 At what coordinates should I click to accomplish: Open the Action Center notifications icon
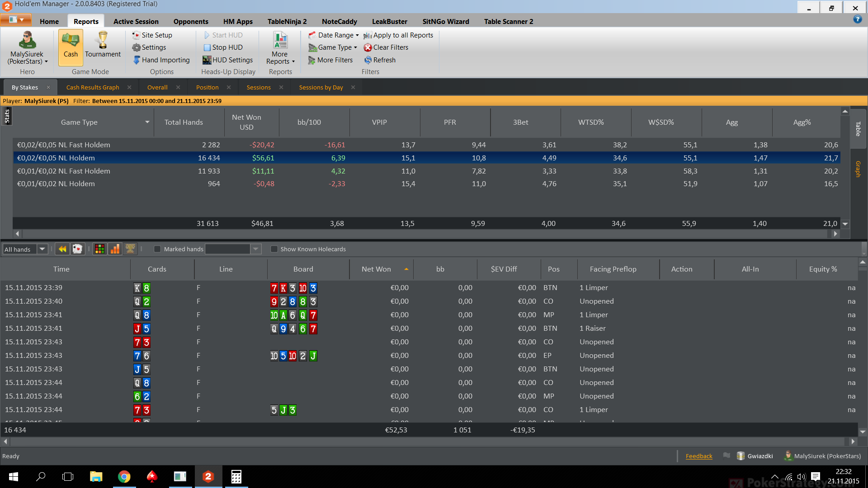[816, 477]
